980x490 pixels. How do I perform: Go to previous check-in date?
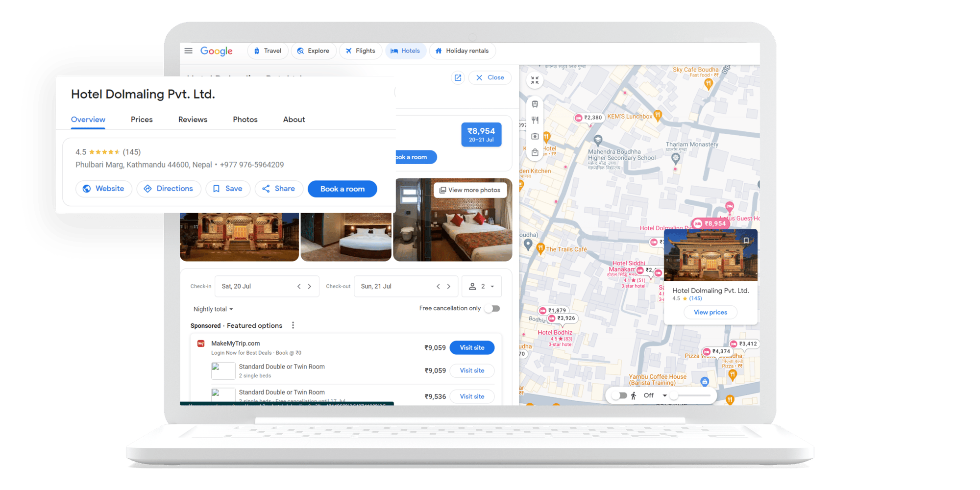[x=299, y=287]
